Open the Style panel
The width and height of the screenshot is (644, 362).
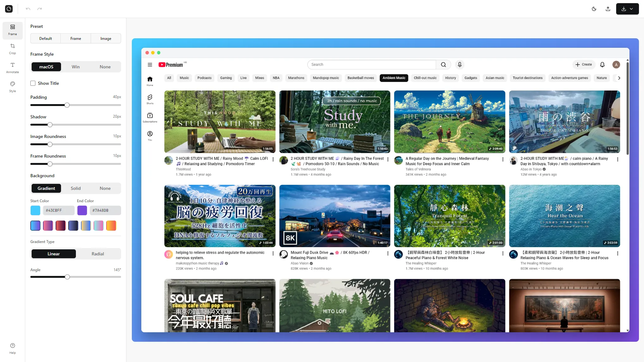coord(12,87)
